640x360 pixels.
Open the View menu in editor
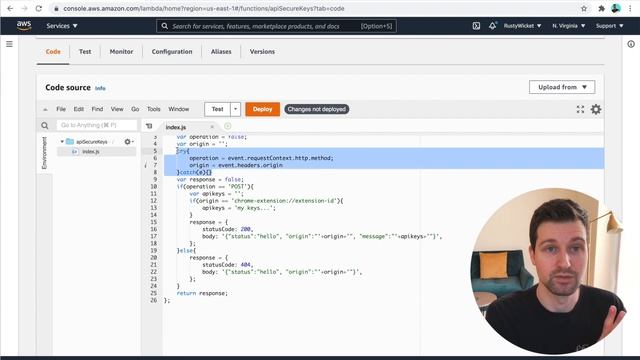[117, 109]
